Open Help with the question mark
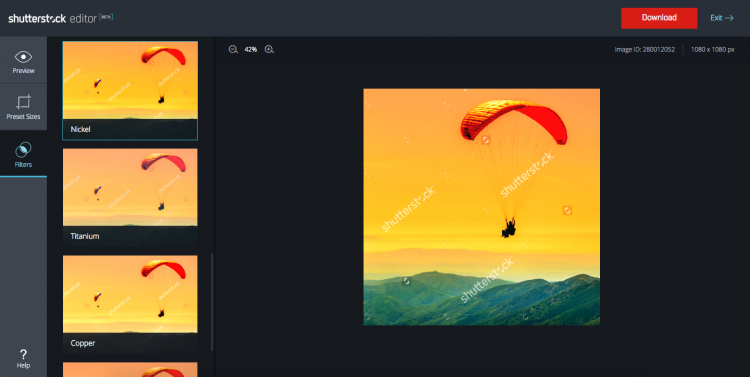This screenshot has height=377, width=750. (23, 359)
